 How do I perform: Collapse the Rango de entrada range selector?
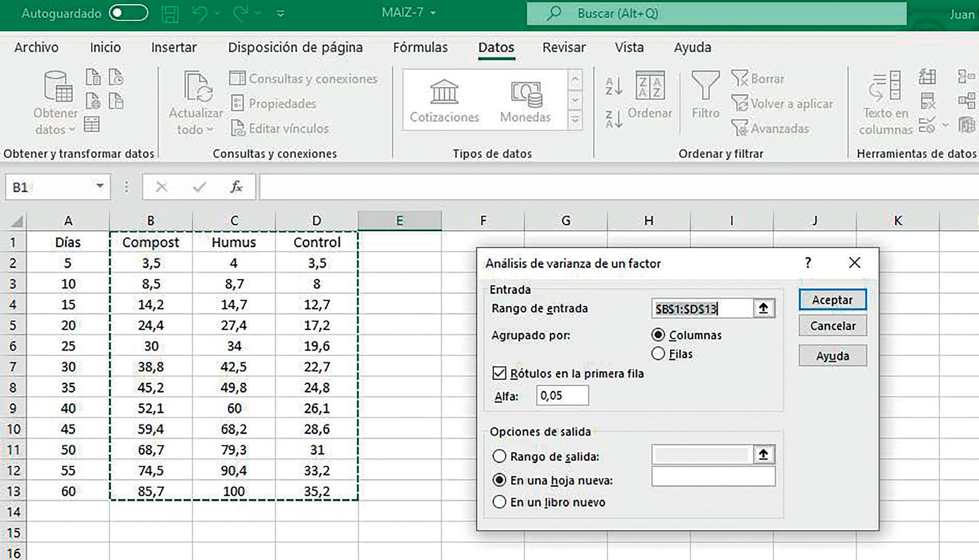pos(763,309)
